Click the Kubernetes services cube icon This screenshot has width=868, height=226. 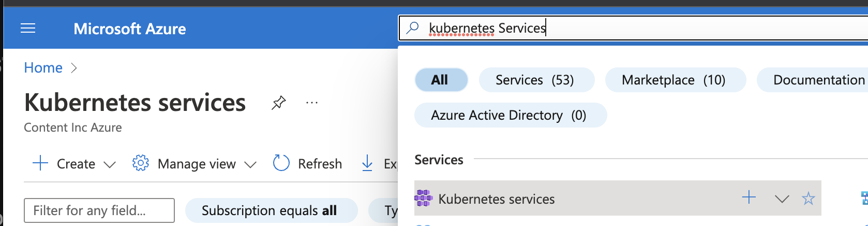point(423,198)
